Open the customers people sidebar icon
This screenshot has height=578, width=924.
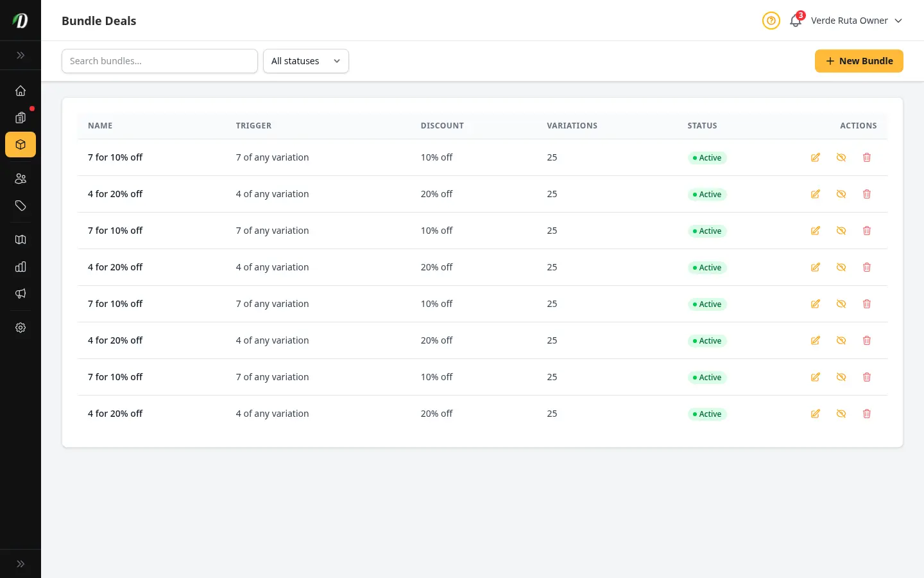[x=21, y=179]
